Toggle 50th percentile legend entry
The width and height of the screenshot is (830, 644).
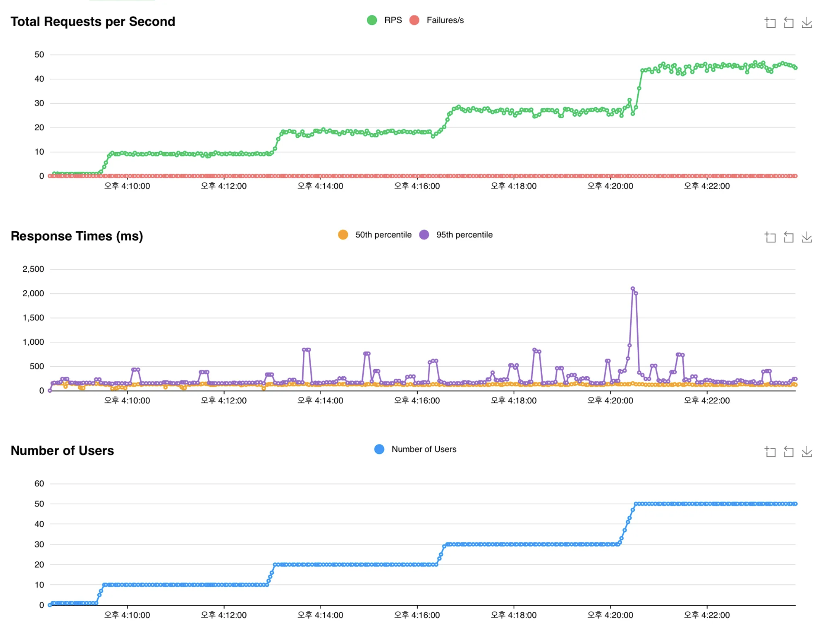[383, 235]
